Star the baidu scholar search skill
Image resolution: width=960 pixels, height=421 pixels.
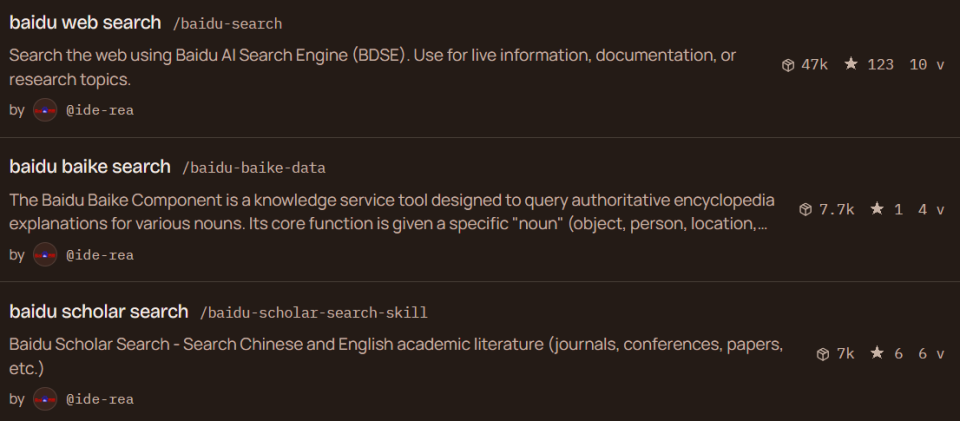pos(877,353)
